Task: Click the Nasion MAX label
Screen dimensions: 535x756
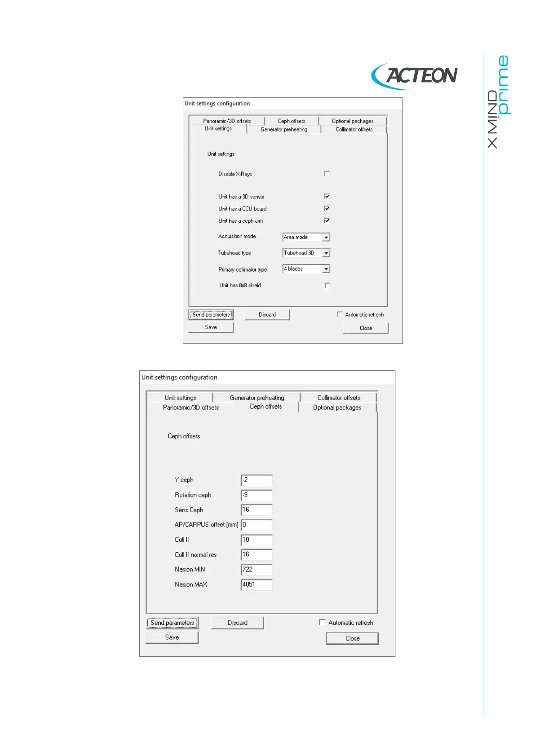Action: click(191, 584)
